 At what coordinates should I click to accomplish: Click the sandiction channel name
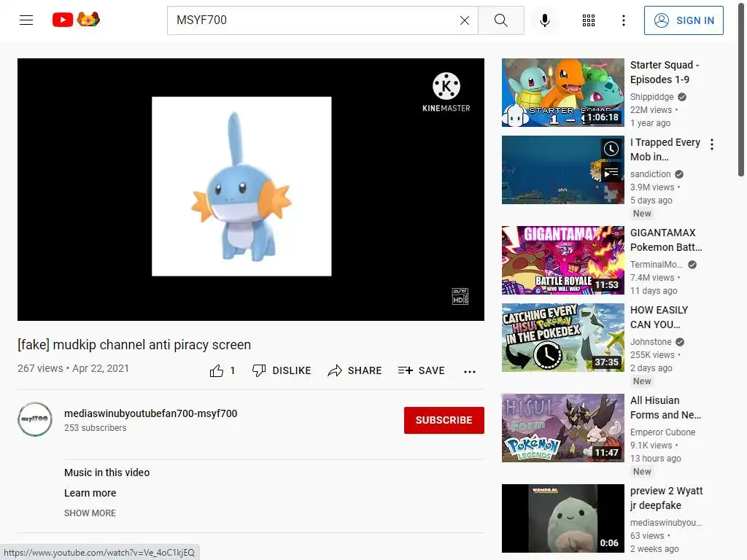coord(650,174)
